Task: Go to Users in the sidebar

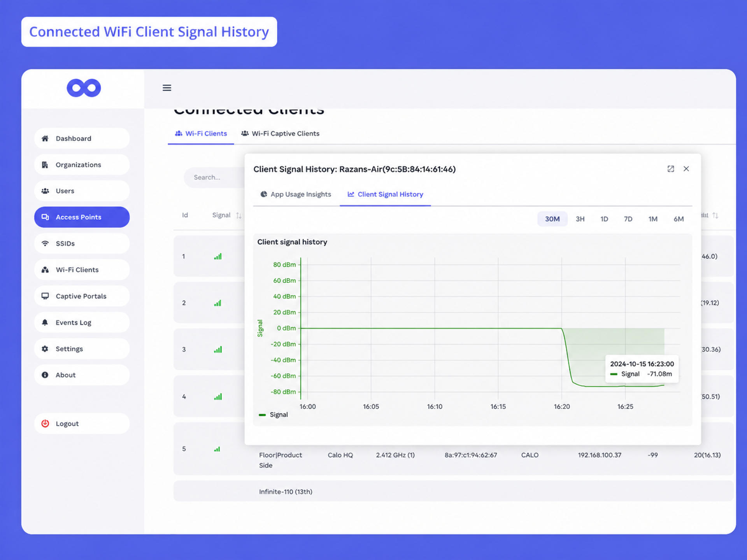Action: pos(82,191)
